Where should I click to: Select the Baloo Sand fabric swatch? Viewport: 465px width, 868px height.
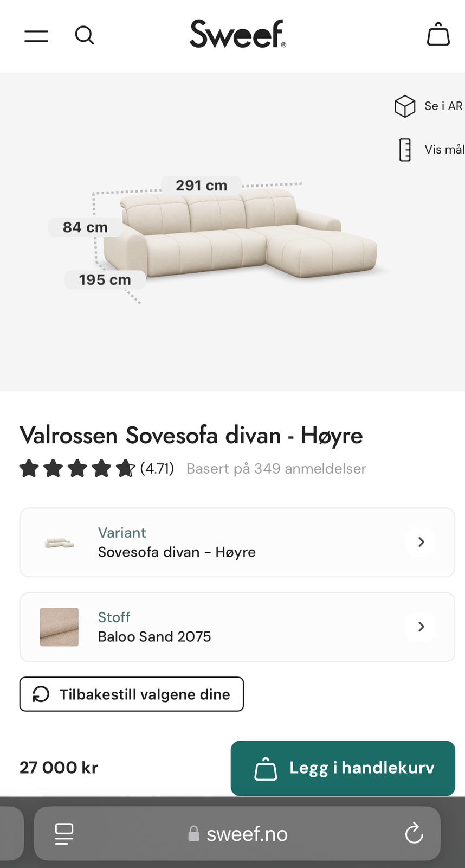59,627
